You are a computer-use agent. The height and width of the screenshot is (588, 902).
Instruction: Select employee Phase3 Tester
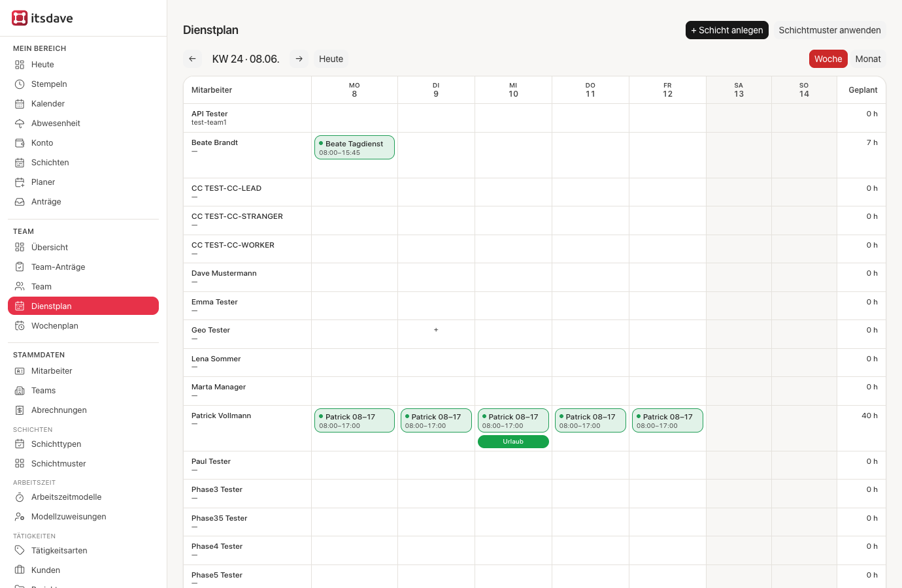(217, 489)
